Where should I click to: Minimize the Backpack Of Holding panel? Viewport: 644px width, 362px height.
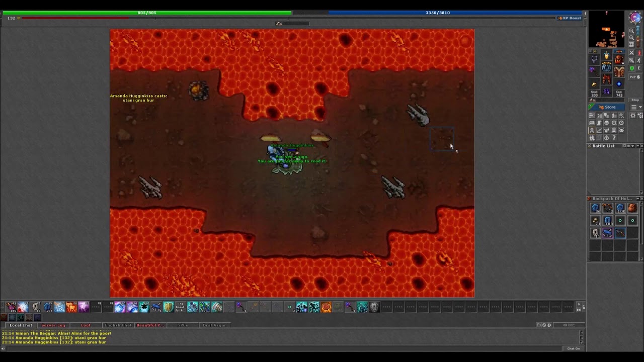(x=638, y=198)
